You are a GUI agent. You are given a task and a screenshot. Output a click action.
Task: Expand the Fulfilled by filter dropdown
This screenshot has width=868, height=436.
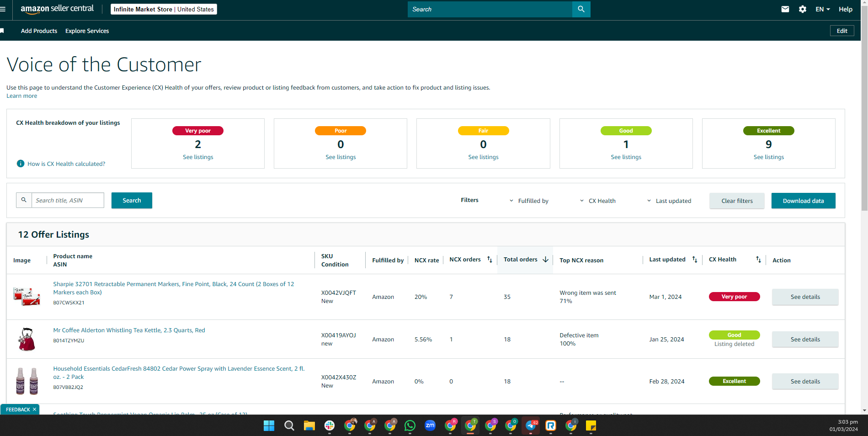[529, 201]
